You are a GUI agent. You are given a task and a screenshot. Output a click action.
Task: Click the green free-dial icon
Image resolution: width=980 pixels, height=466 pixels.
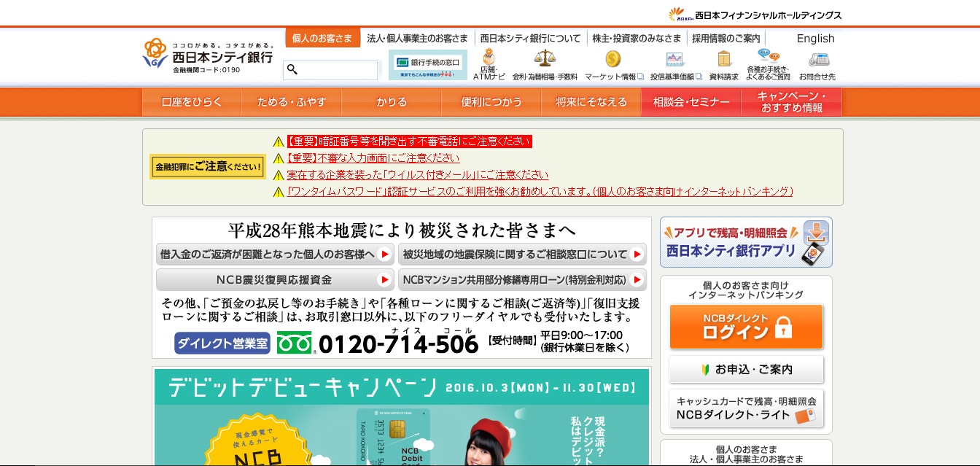(x=295, y=343)
